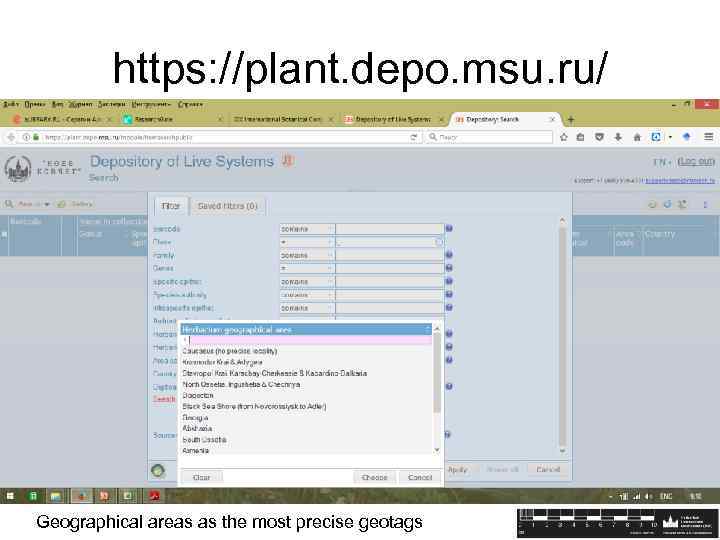Open the Specific epithet 'contains' dropdown
720x540 pixels.
pyautogui.click(x=307, y=281)
